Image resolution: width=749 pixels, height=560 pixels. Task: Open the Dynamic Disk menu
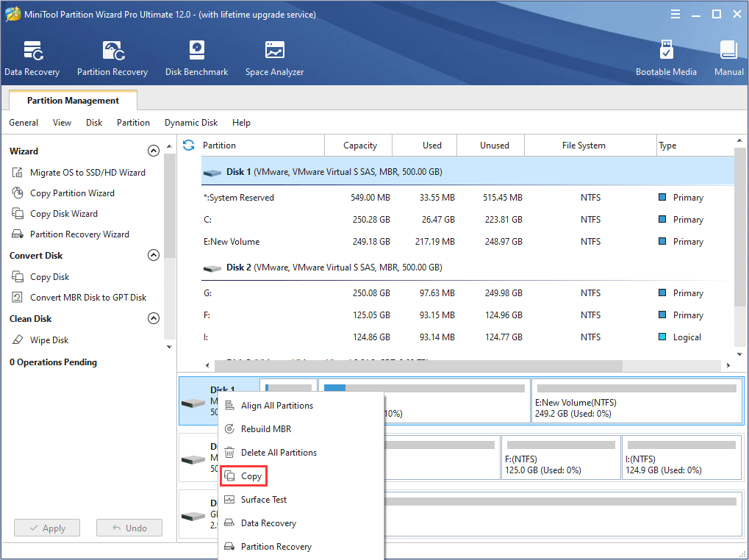coord(191,123)
